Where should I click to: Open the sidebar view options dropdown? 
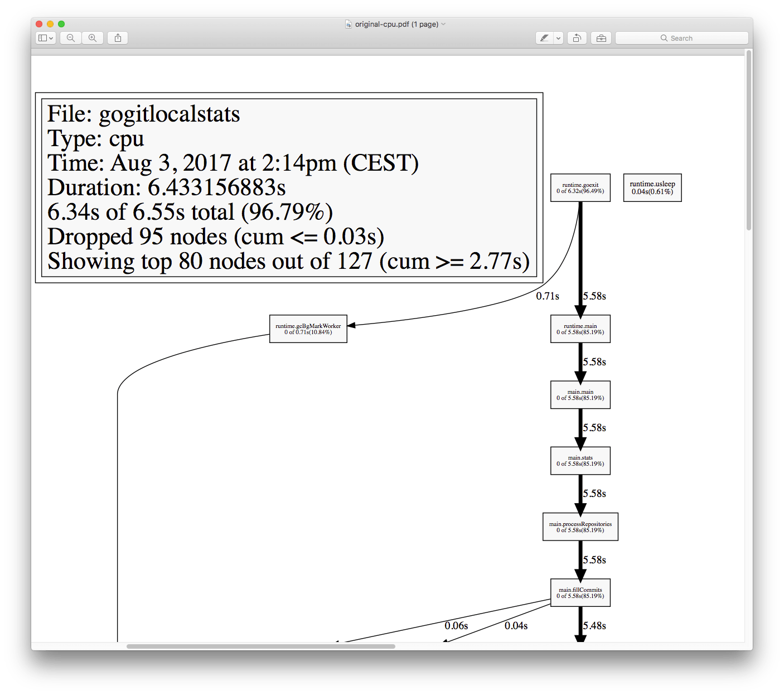(46, 38)
